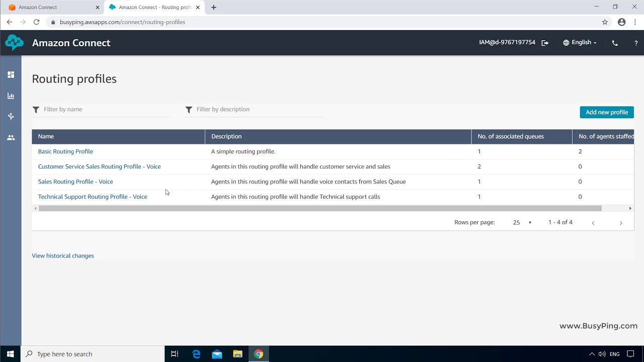Screen dimensions: 644x362
Task: Open the Windows Start menu
Action: [x=11, y=354]
